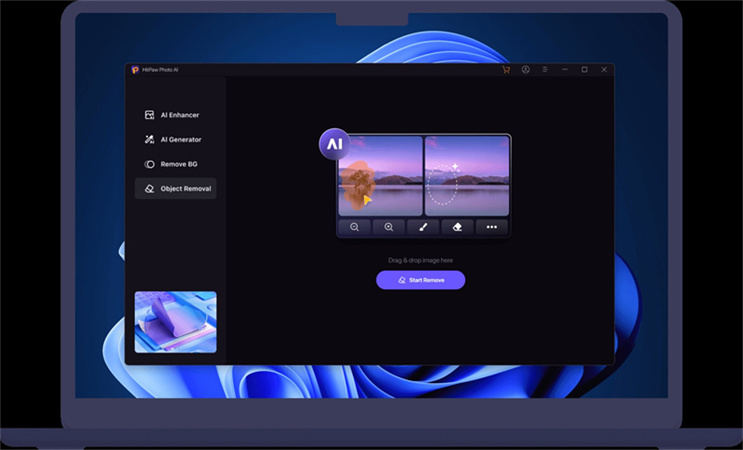Click the left preview image with orange tree
Image resolution: width=743 pixels, height=450 pixels.
[380, 176]
